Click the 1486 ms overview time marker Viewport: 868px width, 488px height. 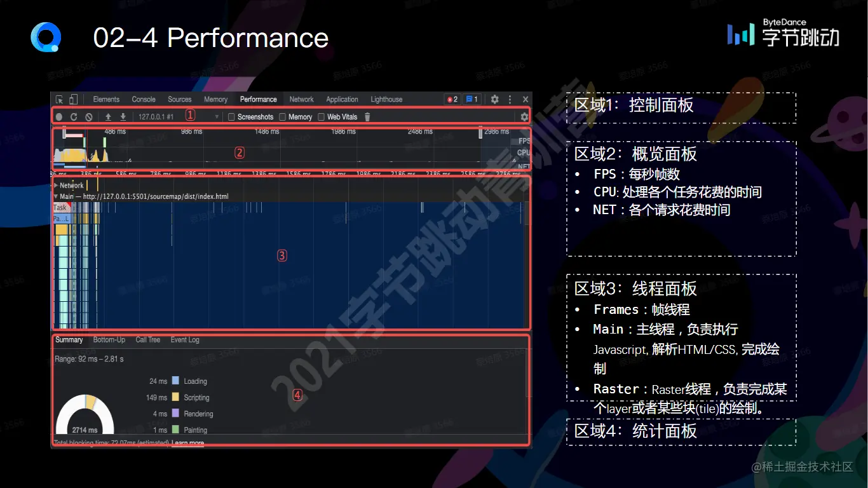click(x=267, y=132)
